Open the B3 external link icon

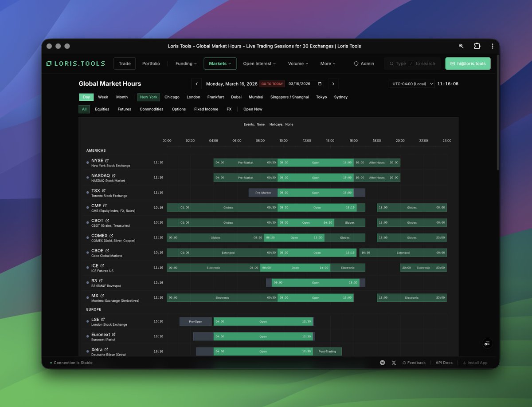(x=101, y=281)
